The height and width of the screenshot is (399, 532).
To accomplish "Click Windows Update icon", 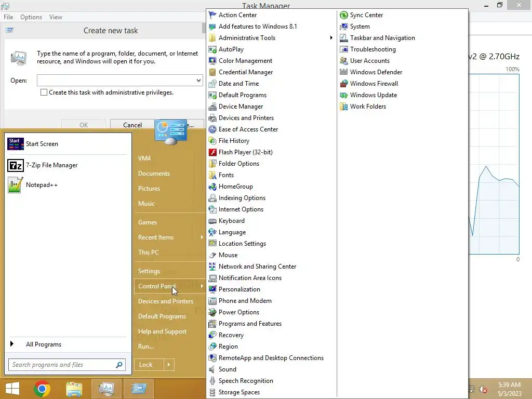I will click(344, 95).
